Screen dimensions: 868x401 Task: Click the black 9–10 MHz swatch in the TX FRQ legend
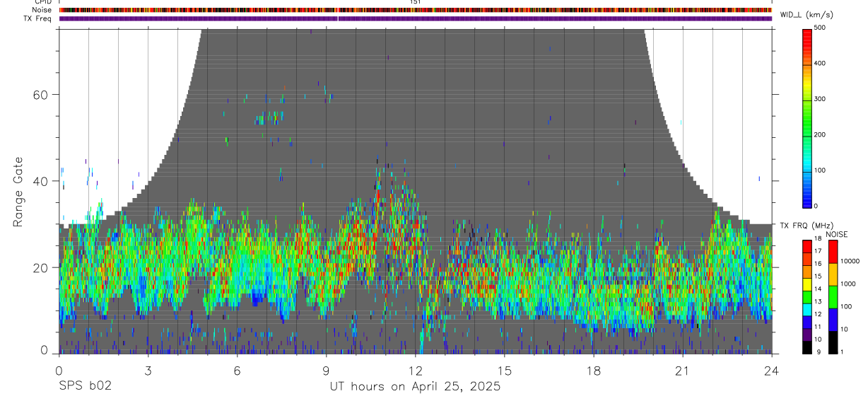(x=807, y=347)
